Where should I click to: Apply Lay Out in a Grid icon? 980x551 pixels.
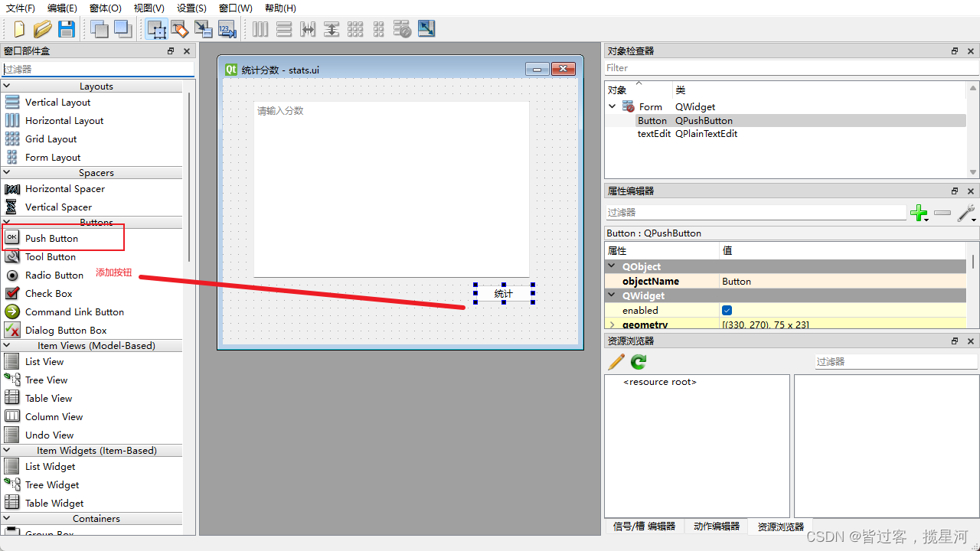point(355,29)
